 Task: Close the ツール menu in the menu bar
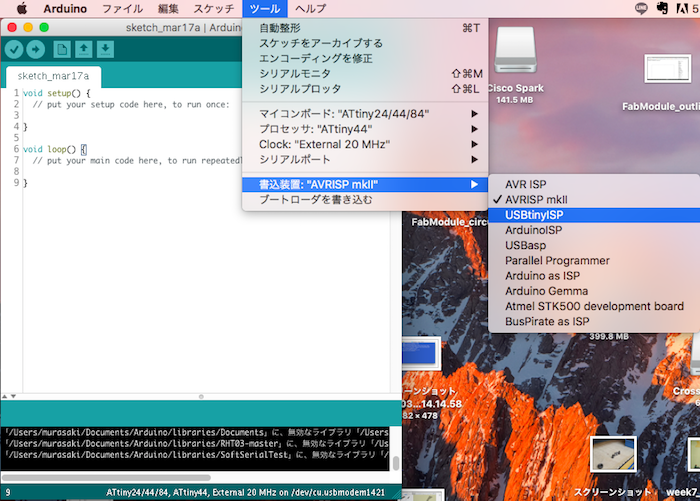tap(265, 8)
